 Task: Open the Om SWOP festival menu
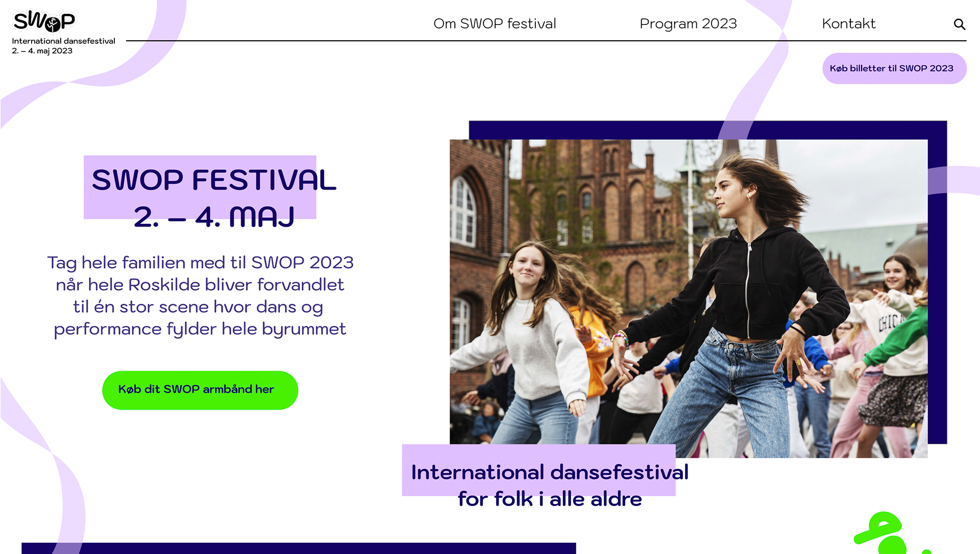[494, 24]
